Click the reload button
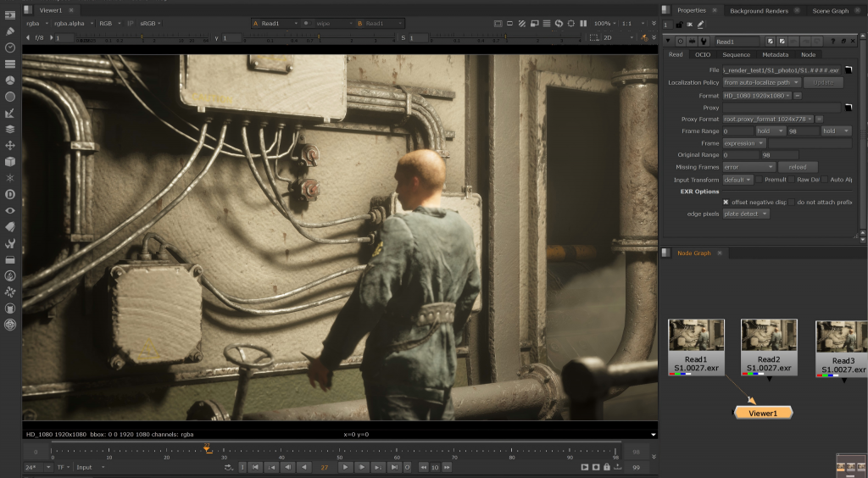Viewport: 868px width, 478px height. click(798, 166)
